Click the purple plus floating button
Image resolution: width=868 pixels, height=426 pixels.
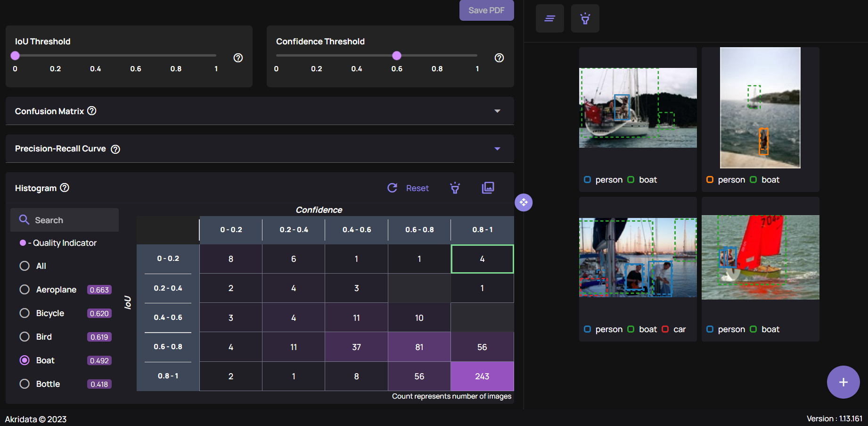point(843,382)
